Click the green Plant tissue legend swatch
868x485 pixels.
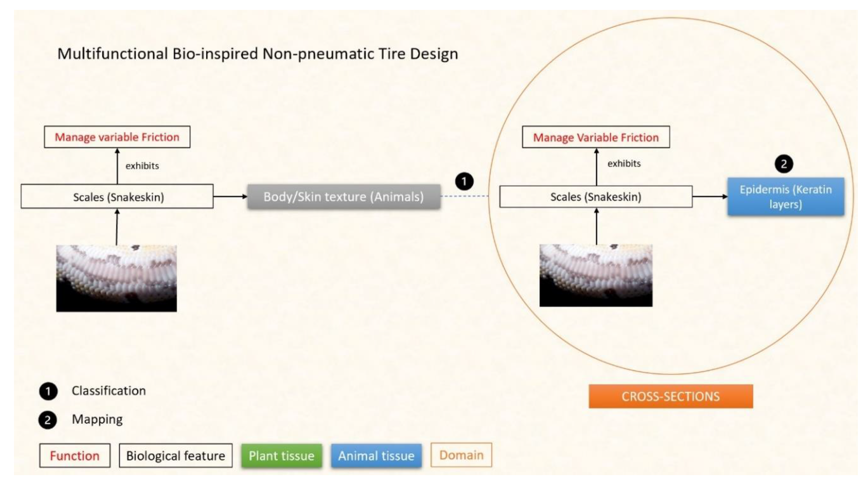tap(281, 456)
